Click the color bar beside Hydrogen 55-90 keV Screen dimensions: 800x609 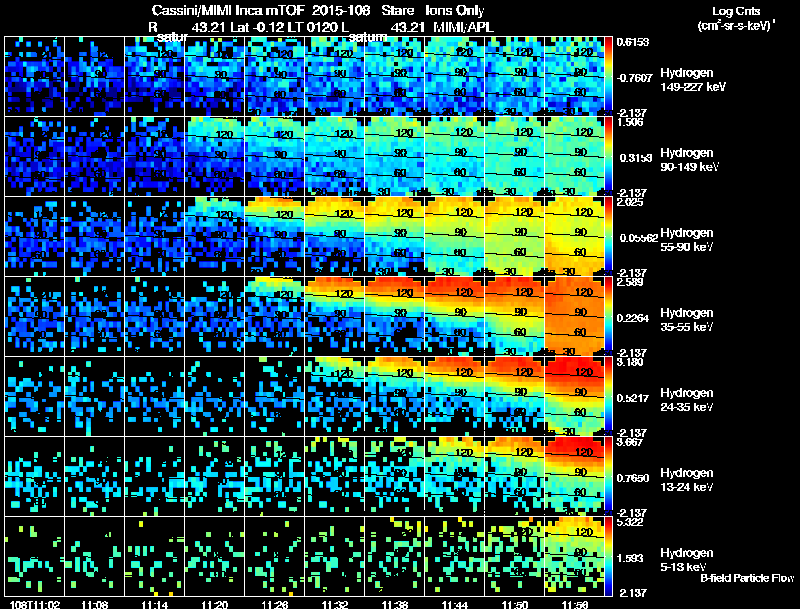click(x=608, y=236)
